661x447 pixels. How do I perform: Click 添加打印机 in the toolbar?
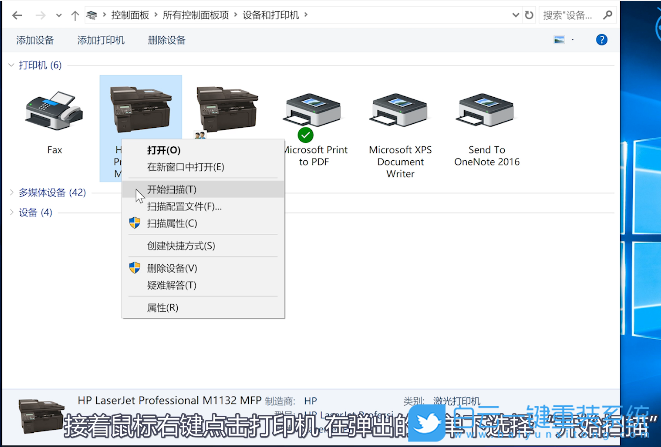(x=101, y=40)
